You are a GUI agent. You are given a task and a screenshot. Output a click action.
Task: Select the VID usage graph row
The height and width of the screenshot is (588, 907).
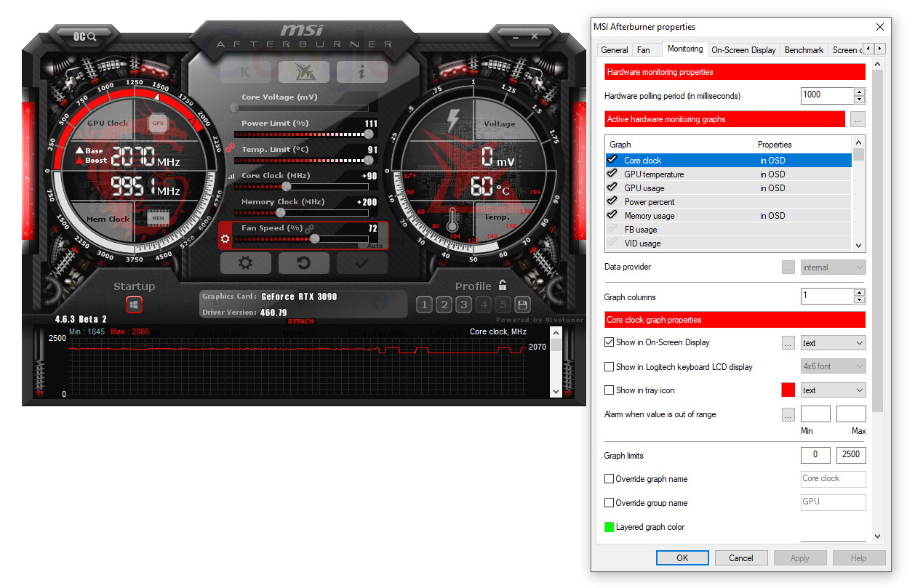click(729, 243)
